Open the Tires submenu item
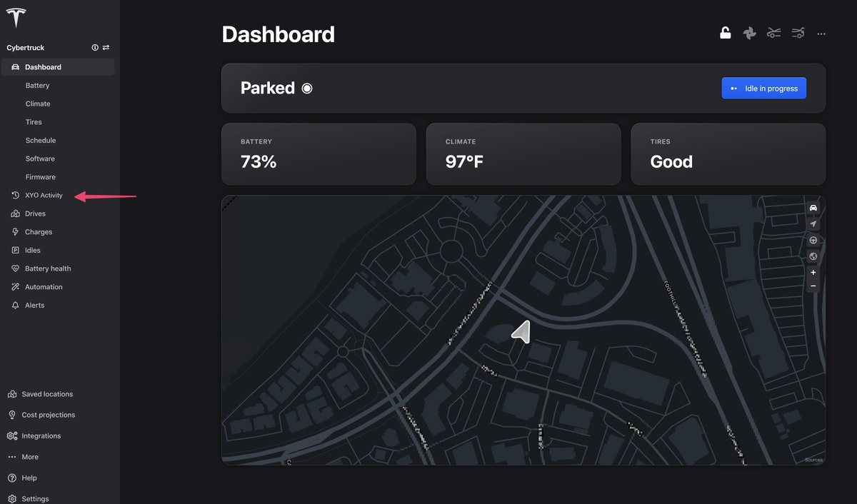The width and height of the screenshot is (857, 504). tap(34, 122)
